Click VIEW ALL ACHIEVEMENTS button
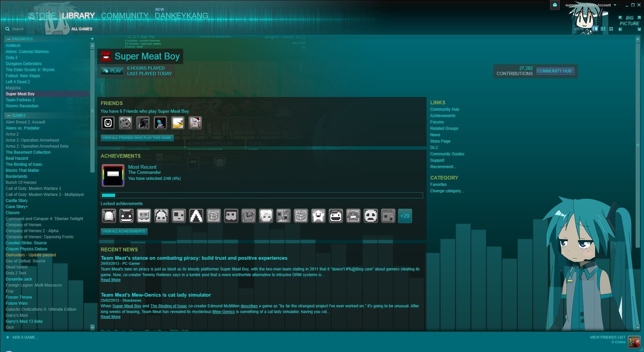This screenshot has height=352, width=644. coord(124,231)
